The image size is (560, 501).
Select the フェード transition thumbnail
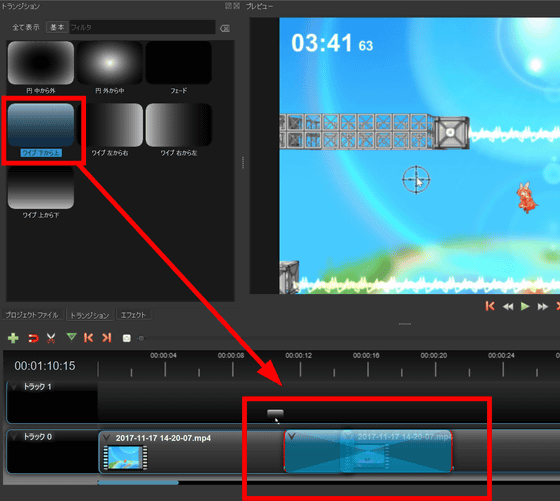(179, 63)
